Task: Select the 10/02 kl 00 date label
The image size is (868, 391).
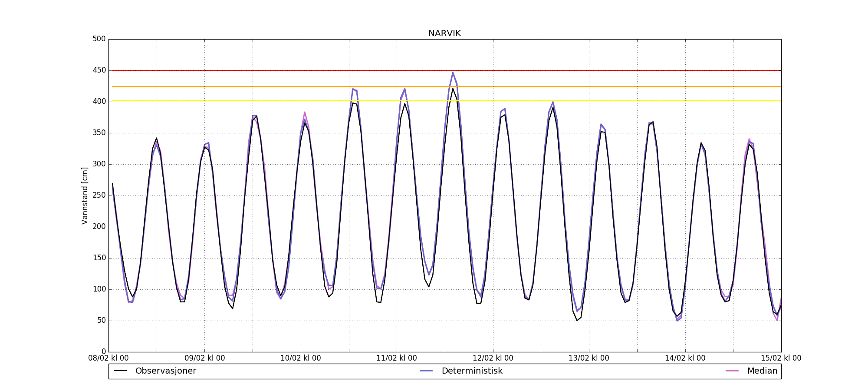Action: pos(301,358)
